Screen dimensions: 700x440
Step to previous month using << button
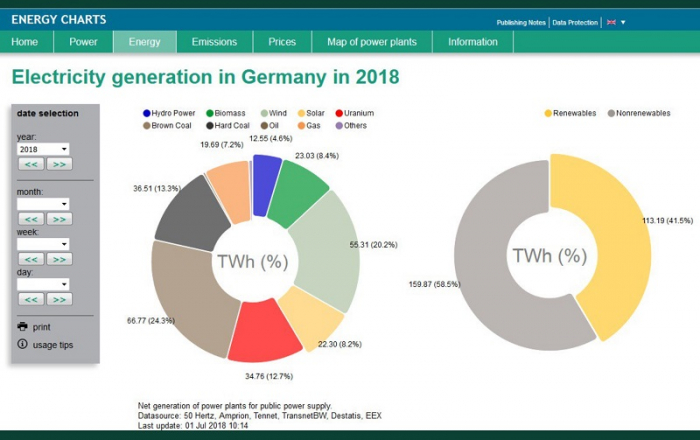[x=31, y=218]
